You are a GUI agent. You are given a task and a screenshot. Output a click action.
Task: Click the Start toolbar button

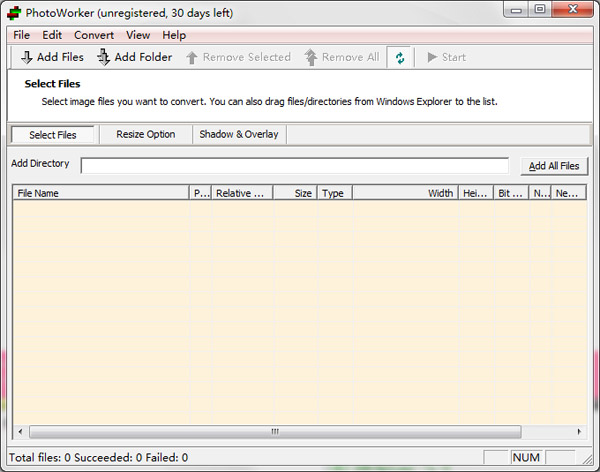coord(447,57)
